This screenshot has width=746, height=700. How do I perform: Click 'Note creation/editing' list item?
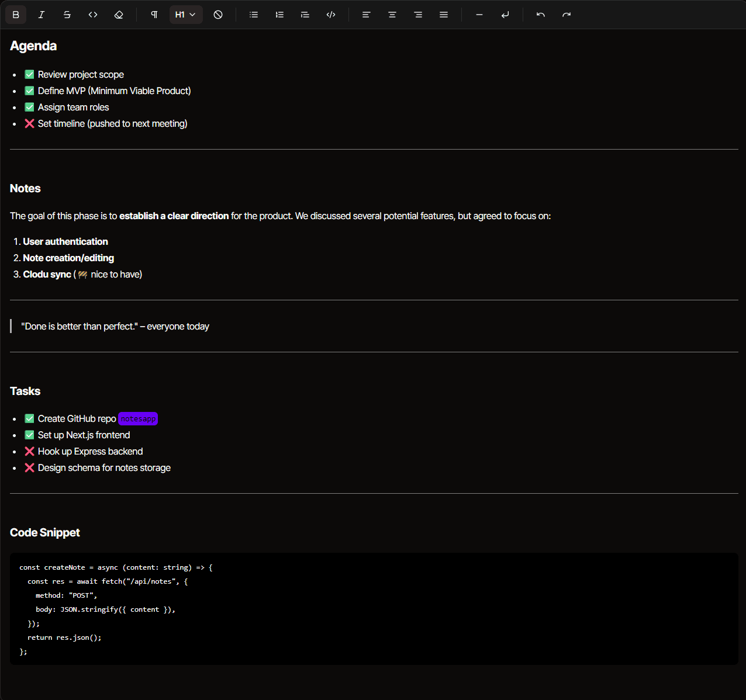[68, 258]
